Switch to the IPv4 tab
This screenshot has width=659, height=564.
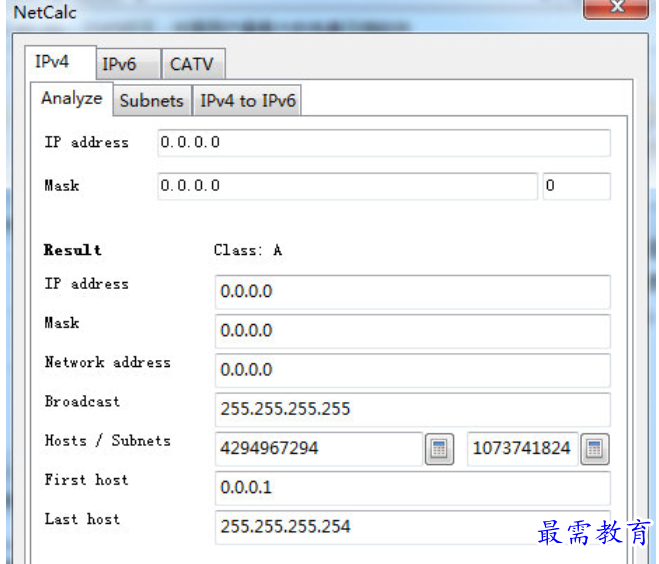pyautogui.click(x=60, y=62)
